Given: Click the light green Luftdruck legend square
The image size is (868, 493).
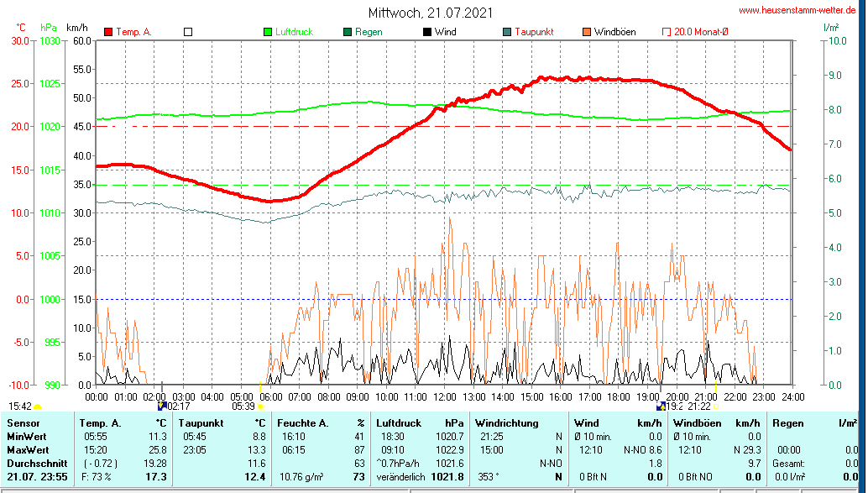Looking at the screenshot, I should tap(268, 32).
